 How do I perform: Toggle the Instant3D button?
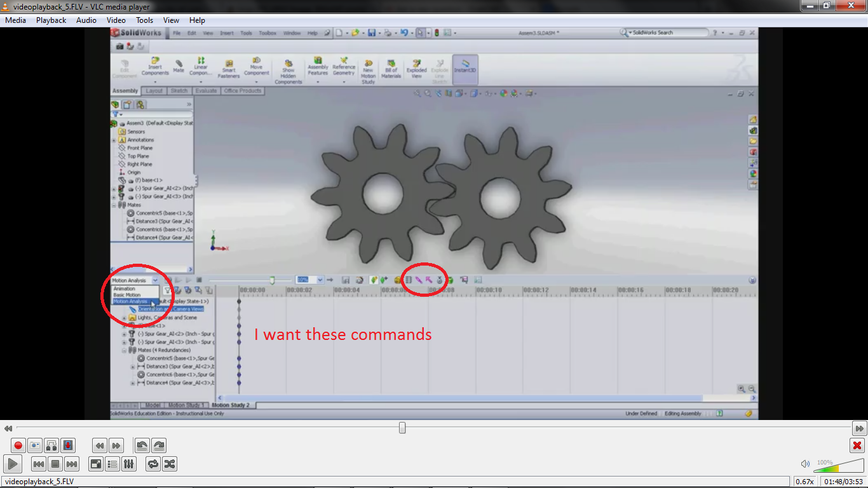click(465, 69)
